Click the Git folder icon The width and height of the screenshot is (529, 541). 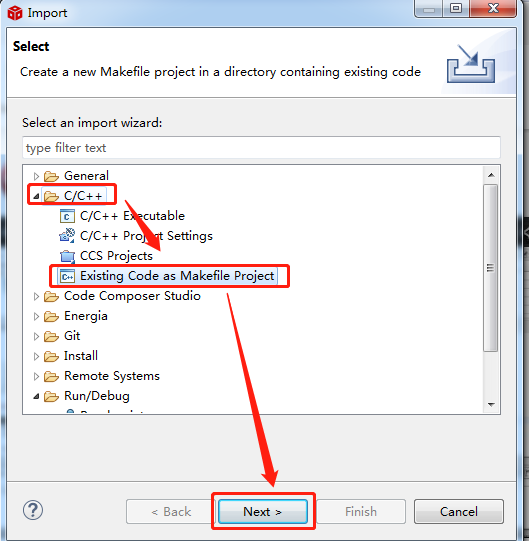pyautogui.click(x=51, y=336)
